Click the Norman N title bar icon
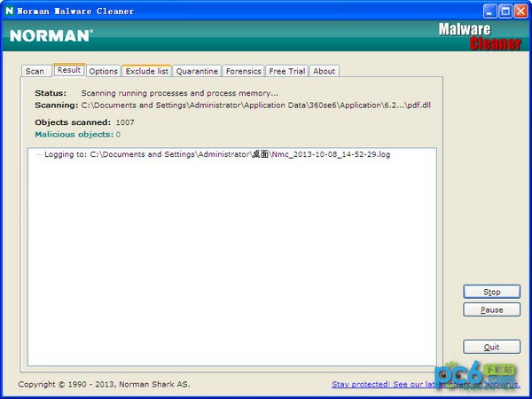This screenshot has height=399, width=532. [x=10, y=11]
